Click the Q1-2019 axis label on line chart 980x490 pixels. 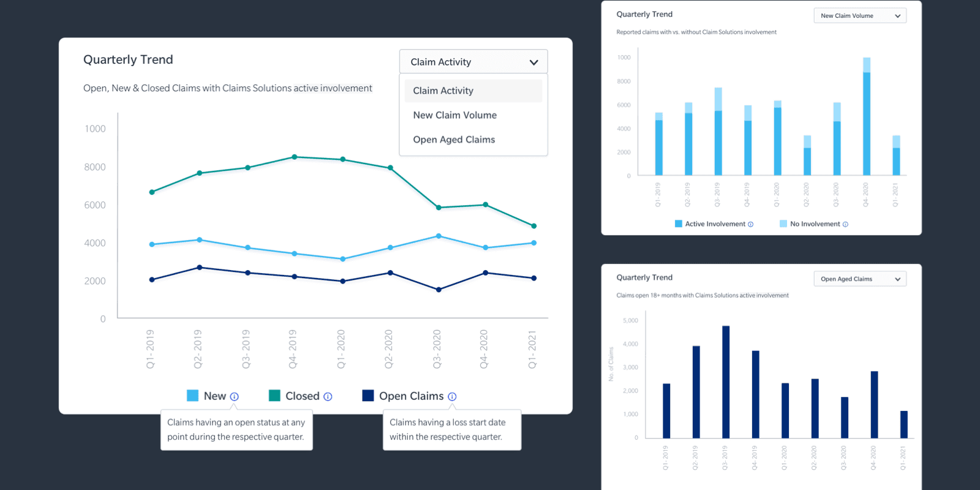pyautogui.click(x=151, y=349)
